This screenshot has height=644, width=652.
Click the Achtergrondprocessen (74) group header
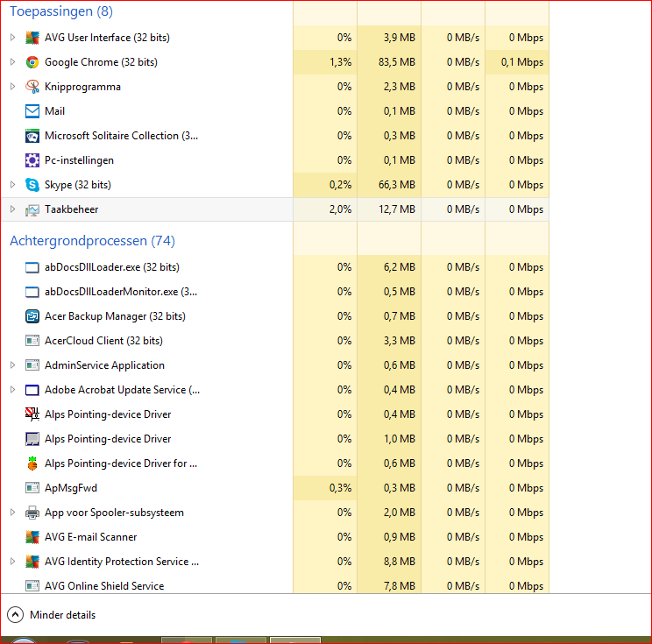point(92,241)
